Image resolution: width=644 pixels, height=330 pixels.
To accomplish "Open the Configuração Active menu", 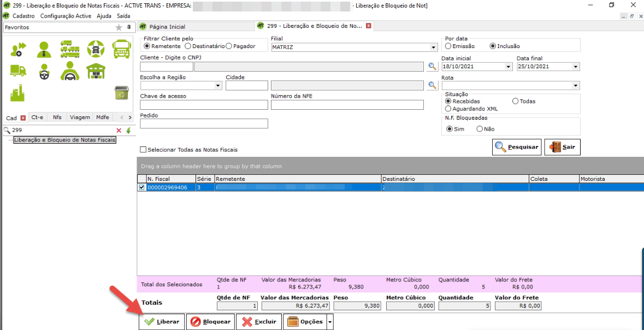I will coord(66,16).
